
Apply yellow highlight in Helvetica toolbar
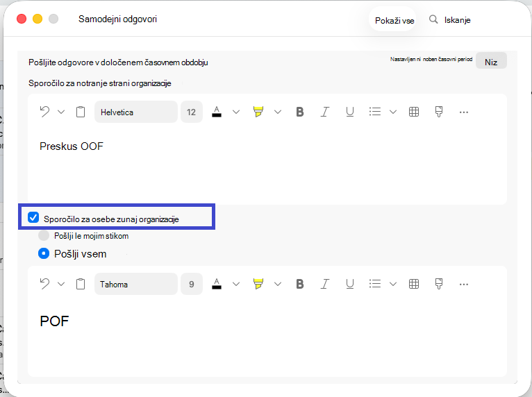tap(258, 112)
